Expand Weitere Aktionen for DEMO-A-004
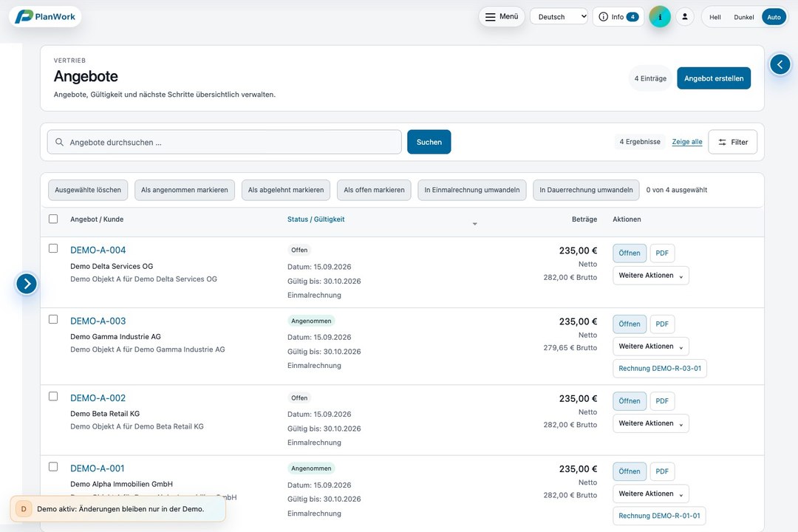This screenshot has width=798, height=532. coord(650,276)
